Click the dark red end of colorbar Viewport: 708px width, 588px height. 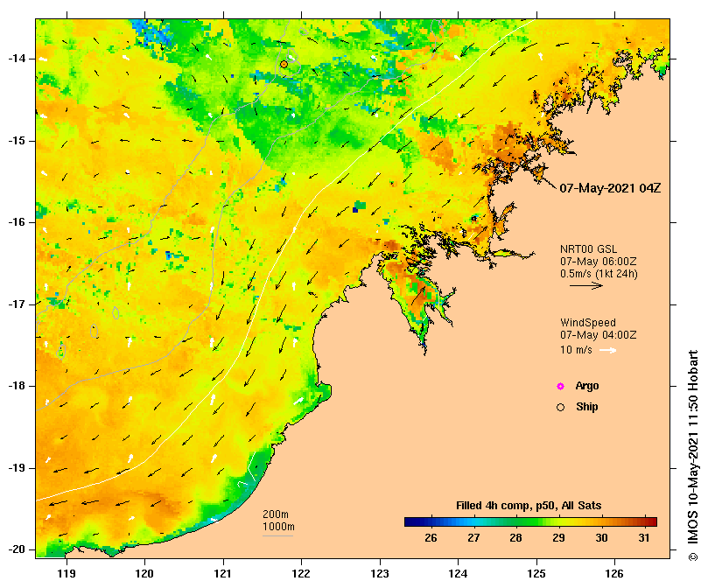point(653,522)
